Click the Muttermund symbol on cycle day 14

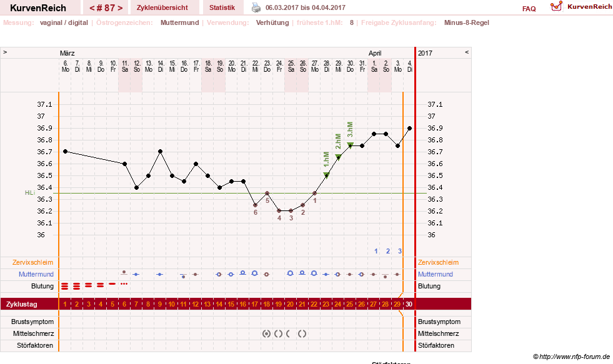(x=219, y=275)
